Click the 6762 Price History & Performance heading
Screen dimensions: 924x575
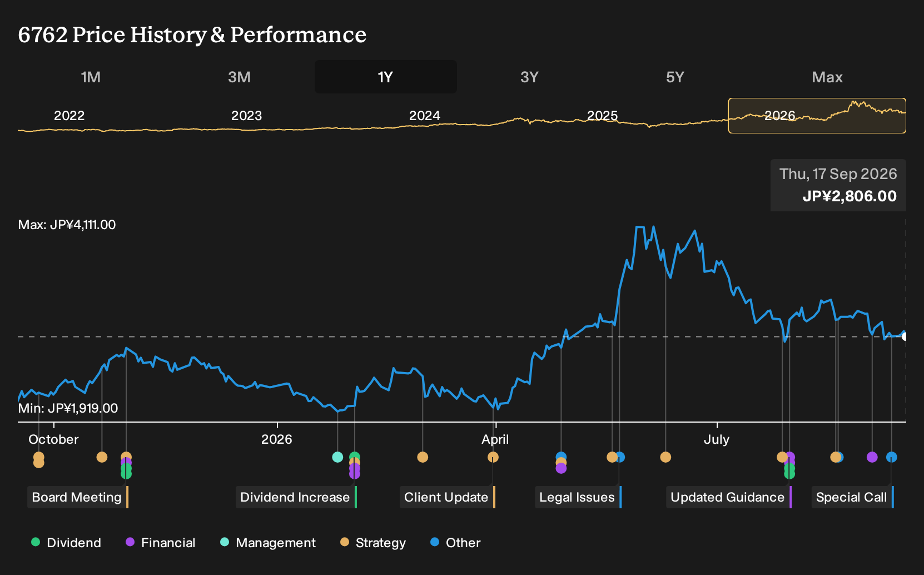tap(192, 34)
